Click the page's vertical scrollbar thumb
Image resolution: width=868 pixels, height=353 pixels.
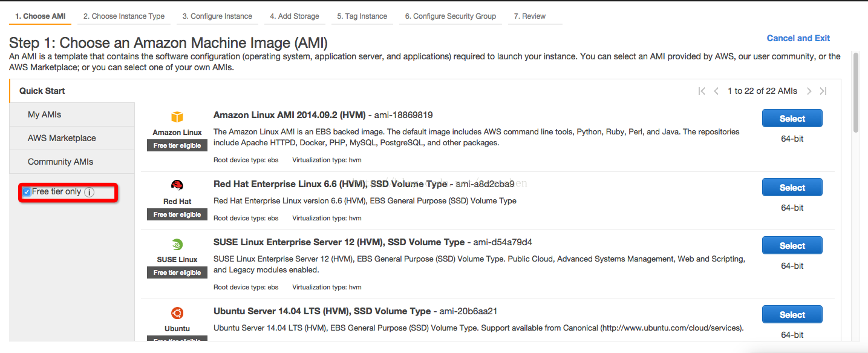856,92
